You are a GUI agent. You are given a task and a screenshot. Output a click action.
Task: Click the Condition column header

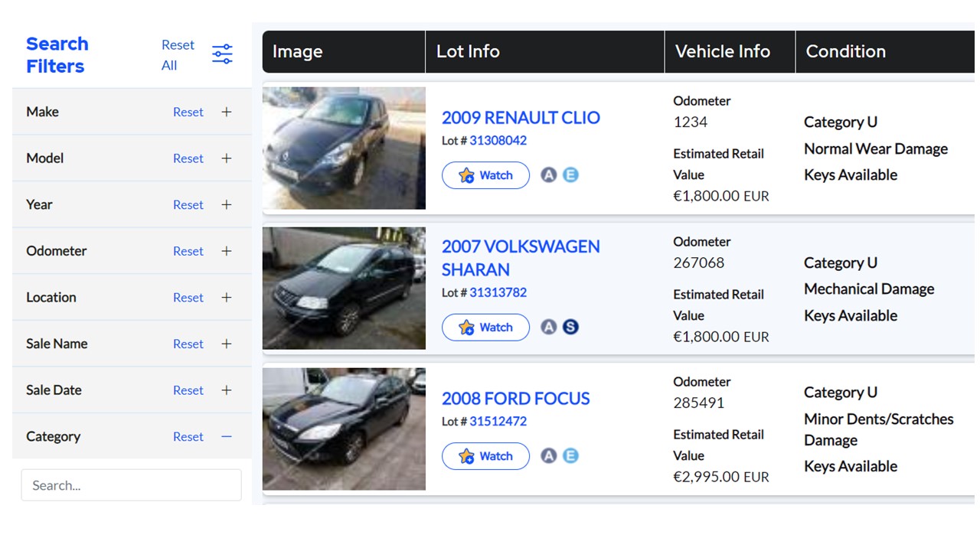click(886, 51)
